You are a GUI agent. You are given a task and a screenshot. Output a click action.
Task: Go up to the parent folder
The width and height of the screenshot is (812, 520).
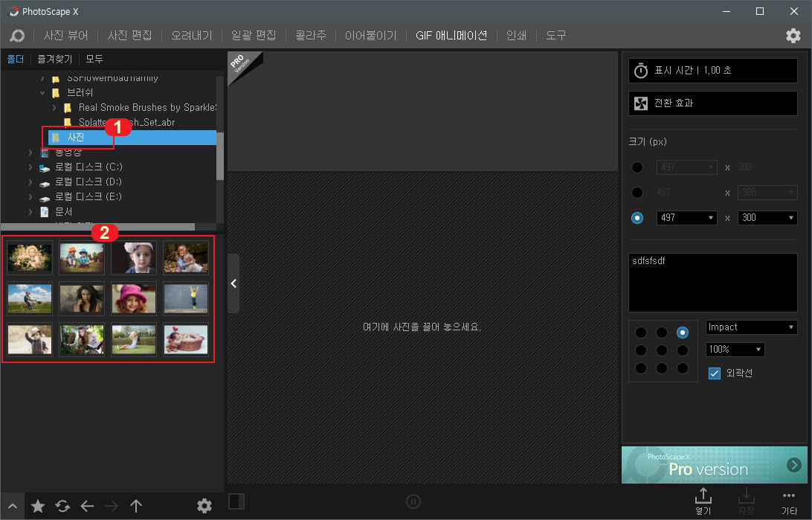click(135, 506)
